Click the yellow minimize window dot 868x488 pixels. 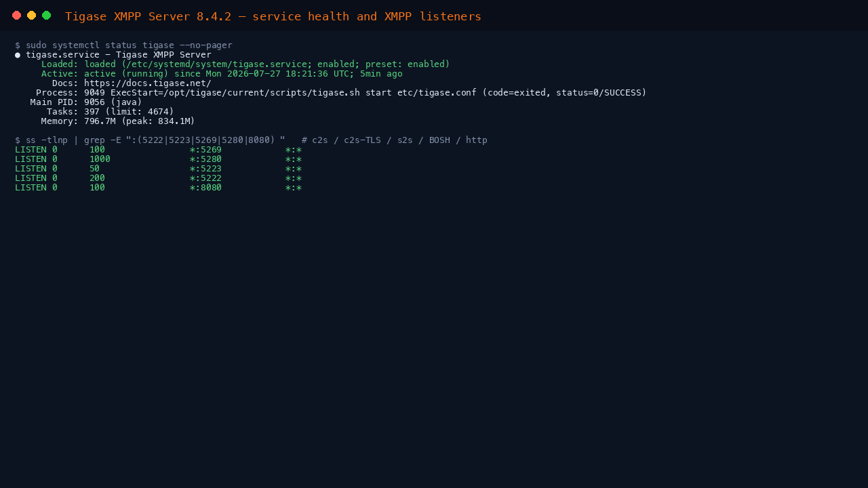(31, 16)
